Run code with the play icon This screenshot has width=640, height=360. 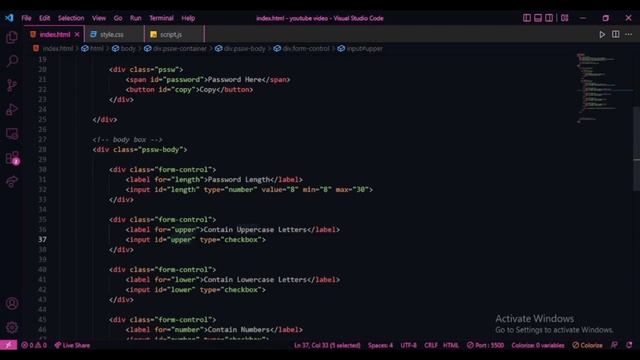602,35
